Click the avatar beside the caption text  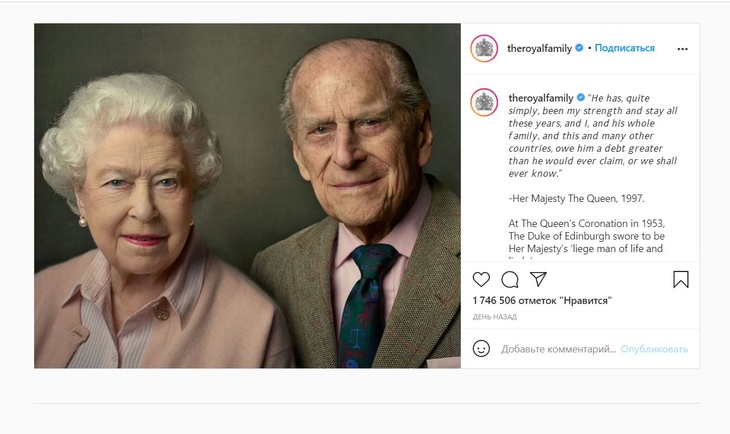tap(485, 102)
